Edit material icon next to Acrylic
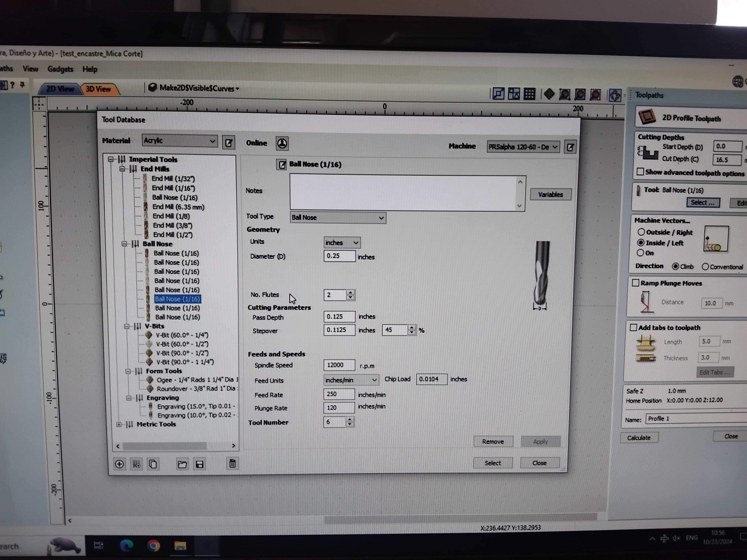This screenshot has width=747, height=560. tap(229, 143)
